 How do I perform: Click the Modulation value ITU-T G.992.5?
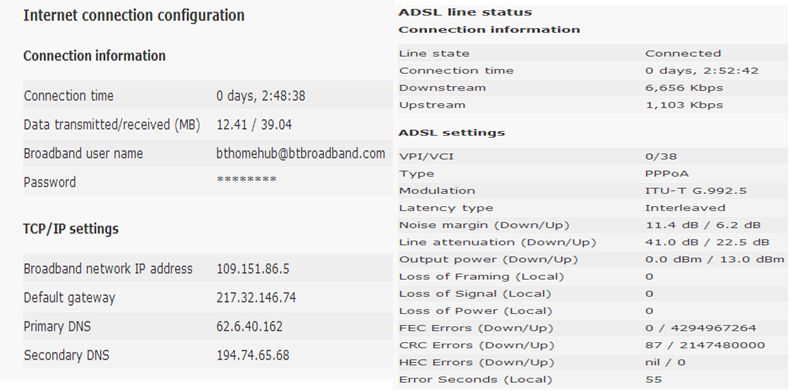pyautogui.click(x=696, y=191)
